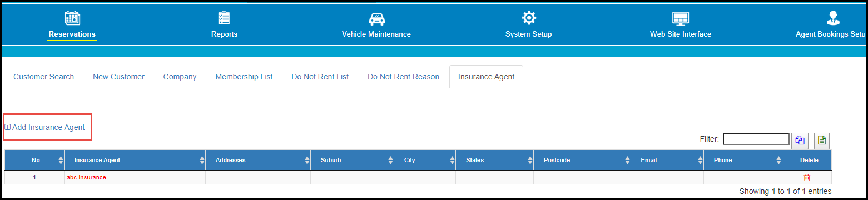Select the Web Site Interface monitor icon

click(x=681, y=18)
